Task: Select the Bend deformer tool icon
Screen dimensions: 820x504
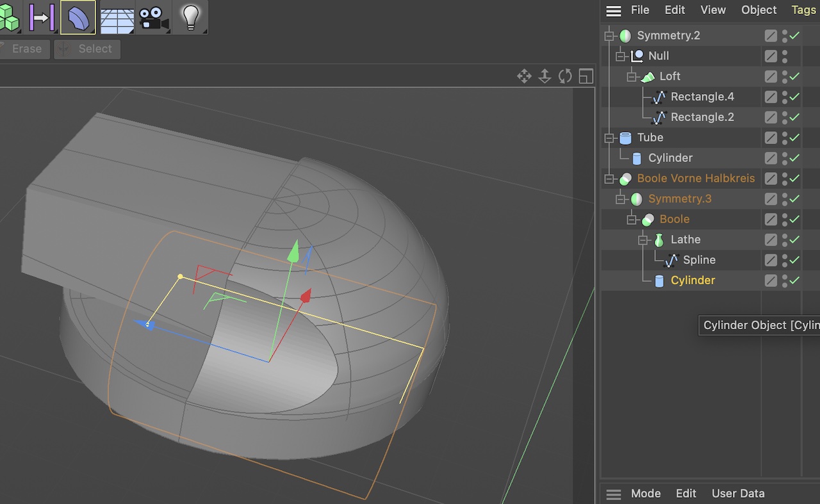Action: [78, 17]
